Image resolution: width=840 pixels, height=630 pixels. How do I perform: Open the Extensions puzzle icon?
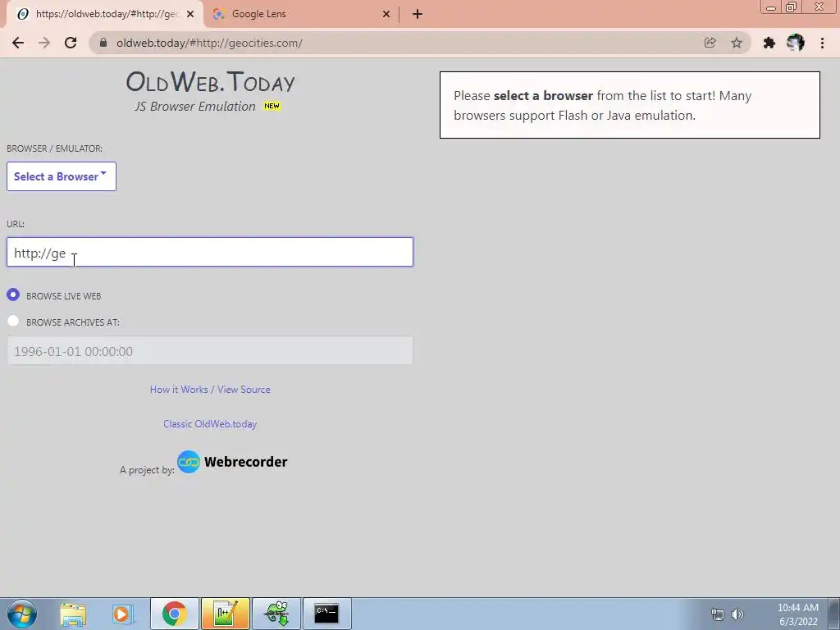click(769, 43)
